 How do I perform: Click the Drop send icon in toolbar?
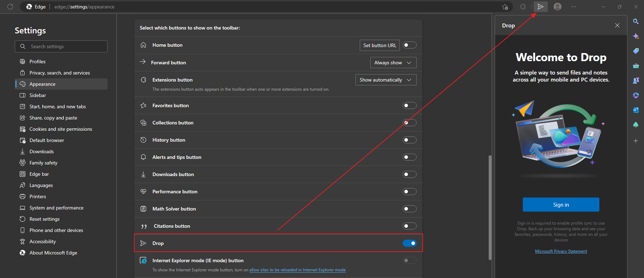pyautogui.click(x=540, y=7)
